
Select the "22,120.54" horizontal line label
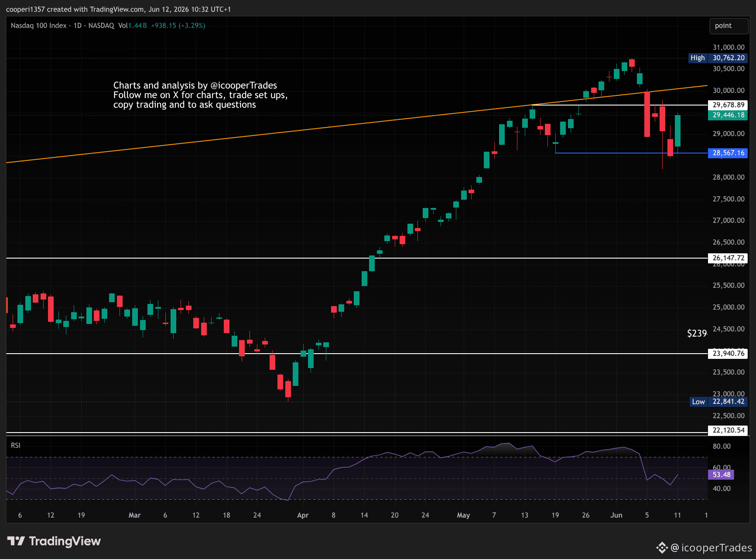[x=728, y=430]
